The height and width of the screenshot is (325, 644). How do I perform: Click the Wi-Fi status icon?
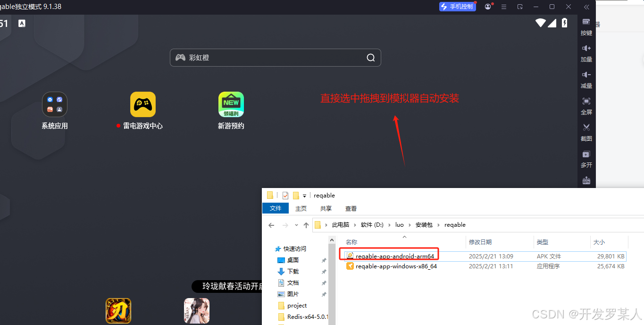540,23
